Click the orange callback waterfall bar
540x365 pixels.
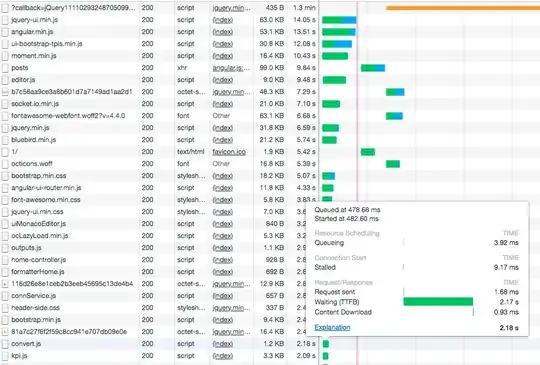click(x=463, y=8)
